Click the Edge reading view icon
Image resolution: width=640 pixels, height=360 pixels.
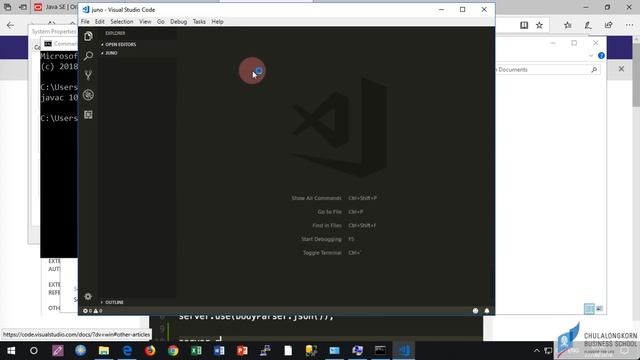pos(524,25)
